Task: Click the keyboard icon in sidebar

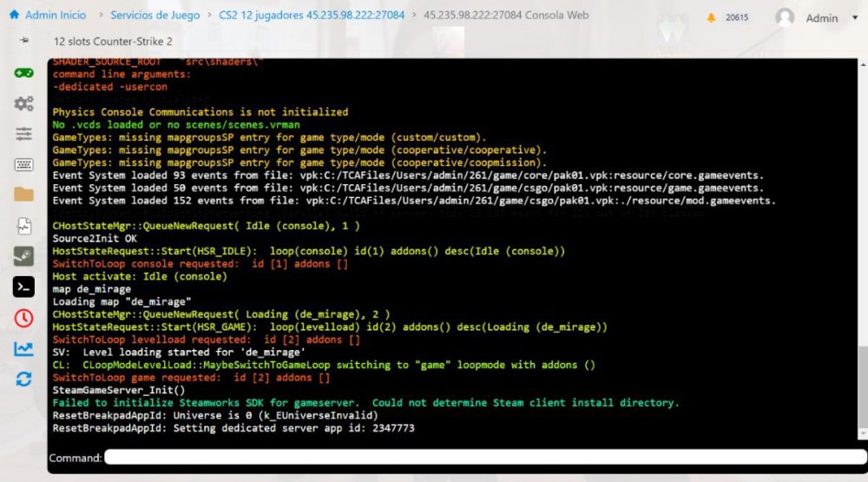Action: [23, 164]
